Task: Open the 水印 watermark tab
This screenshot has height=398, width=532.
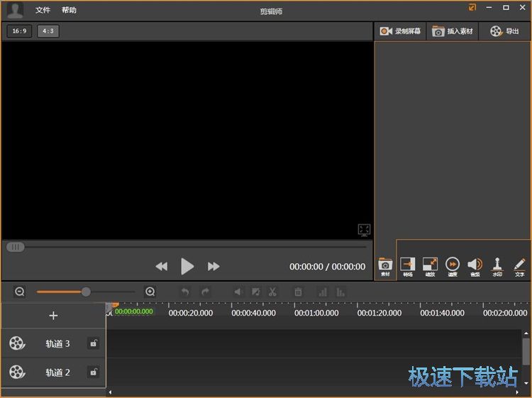Action: click(497, 267)
